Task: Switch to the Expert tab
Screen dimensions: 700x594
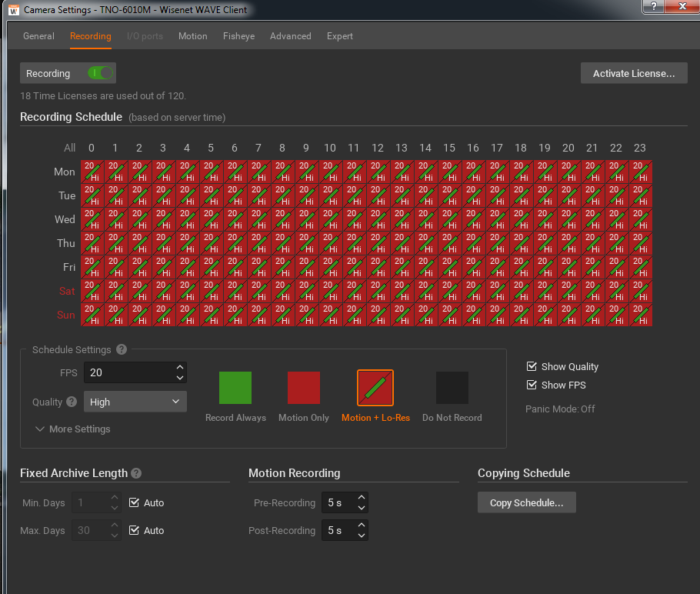Action: (x=340, y=36)
